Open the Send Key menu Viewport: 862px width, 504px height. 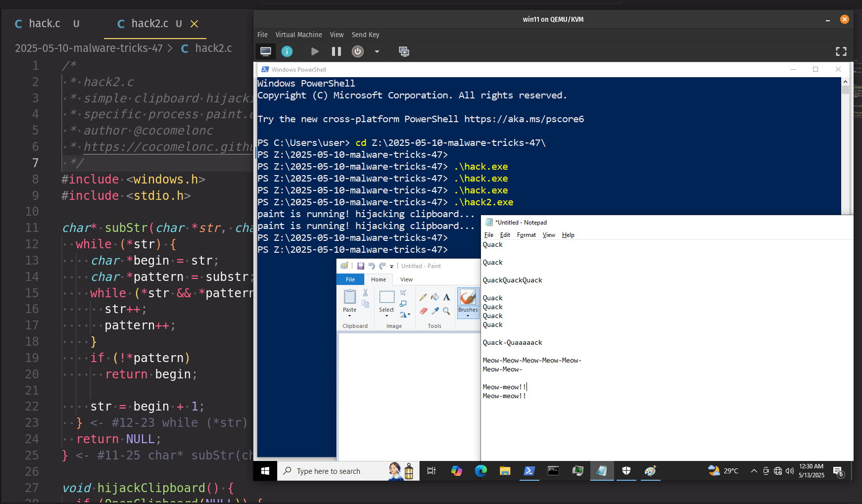[365, 35]
